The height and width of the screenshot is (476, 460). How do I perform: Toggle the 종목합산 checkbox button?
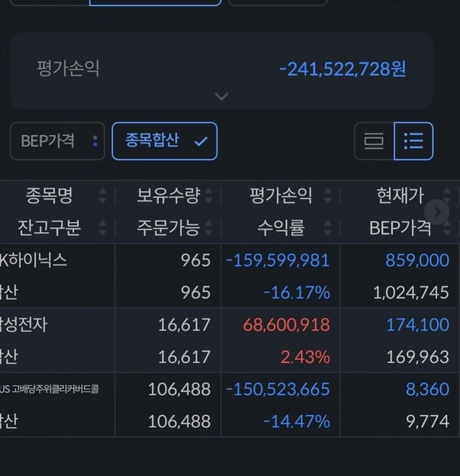[x=165, y=141]
